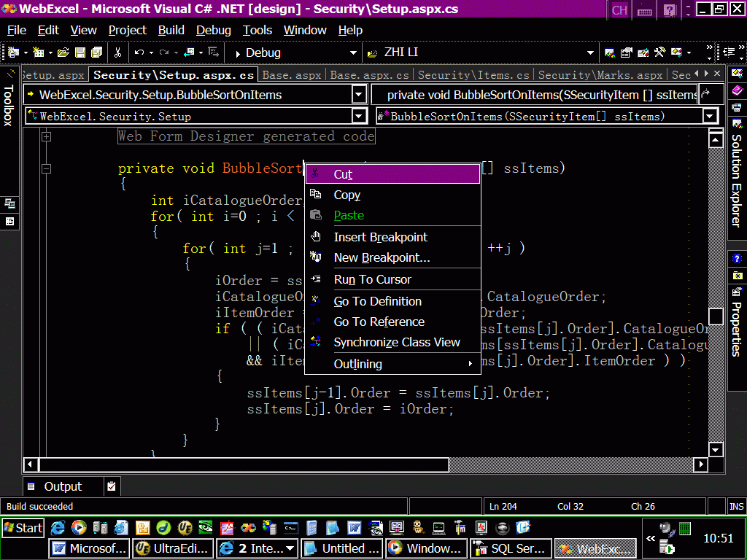Click the book icon in right side strip
This screenshot has width=747, height=560.
(737, 90)
